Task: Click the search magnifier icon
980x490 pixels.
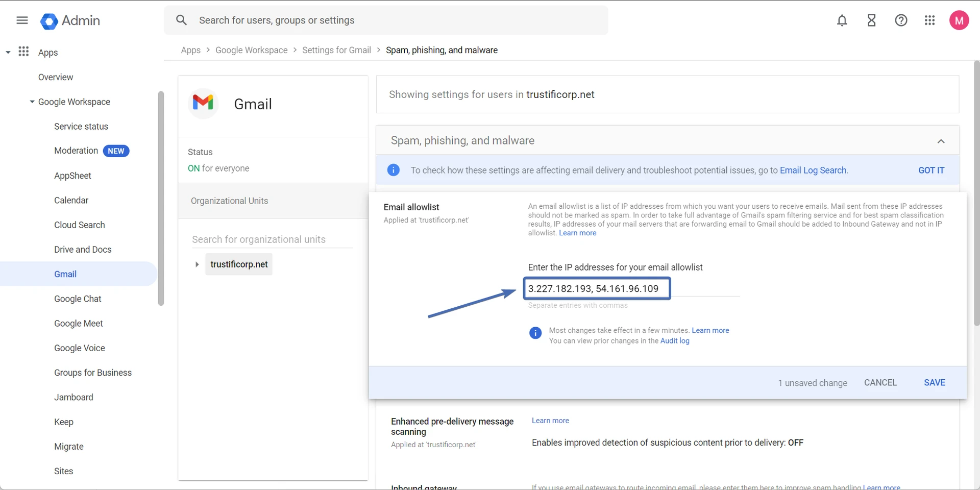Action: (x=181, y=20)
